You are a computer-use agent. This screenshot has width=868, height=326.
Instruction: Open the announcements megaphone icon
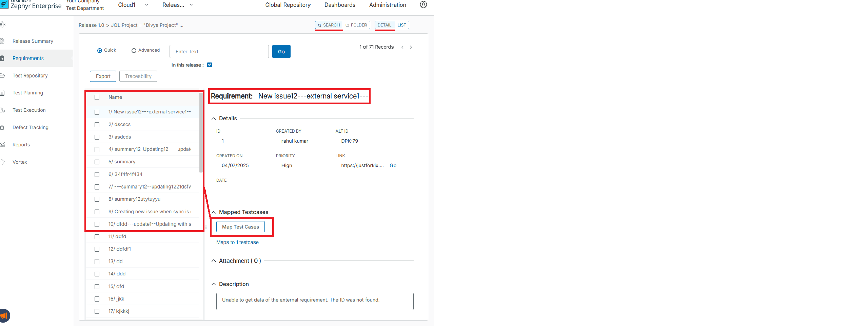click(4, 315)
